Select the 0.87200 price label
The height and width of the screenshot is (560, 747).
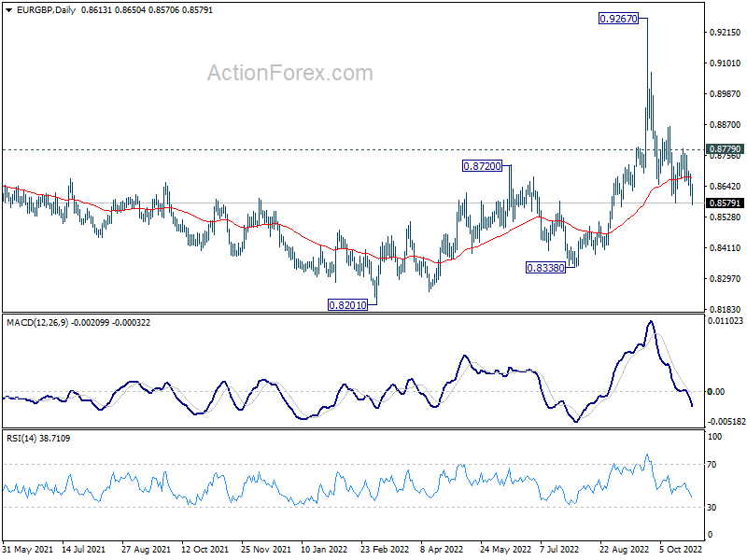(482, 166)
